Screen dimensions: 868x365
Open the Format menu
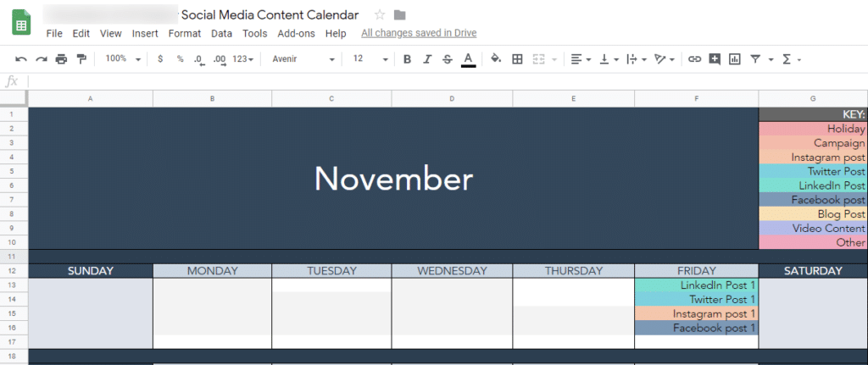pyautogui.click(x=184, y=33)
